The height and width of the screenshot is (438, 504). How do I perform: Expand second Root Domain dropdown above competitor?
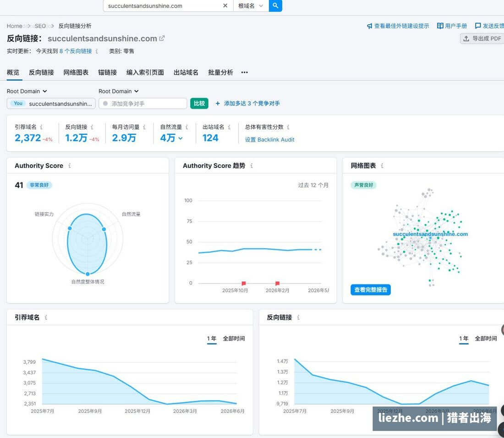tap(119, 91)
